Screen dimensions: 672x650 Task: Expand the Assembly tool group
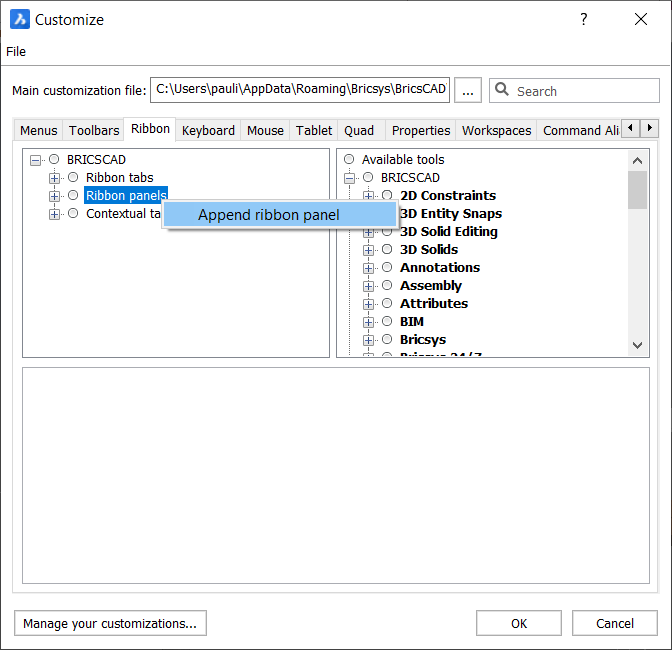point(368,286)
